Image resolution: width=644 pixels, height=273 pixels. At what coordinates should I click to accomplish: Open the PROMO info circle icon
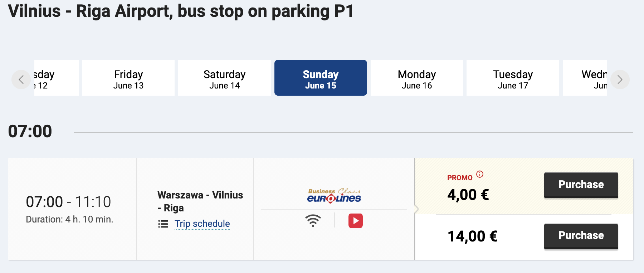pos(480,174)
